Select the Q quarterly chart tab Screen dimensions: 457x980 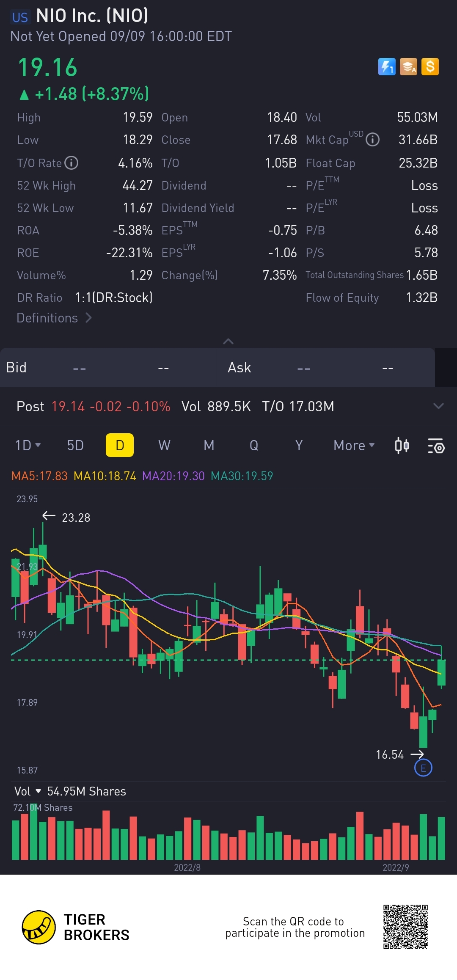(254, 446)
